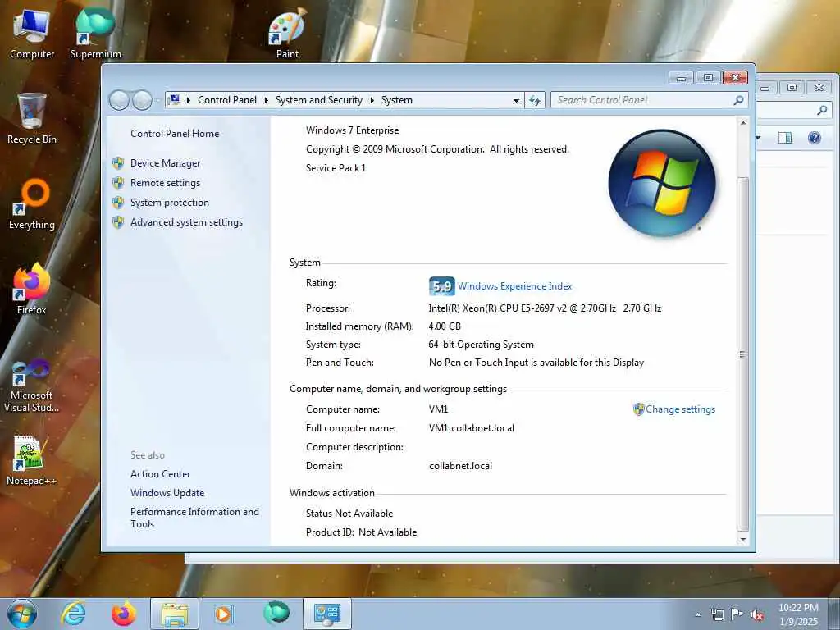
Task: Select the 4.00 GB installed memory value
Action: pos(445,326)
